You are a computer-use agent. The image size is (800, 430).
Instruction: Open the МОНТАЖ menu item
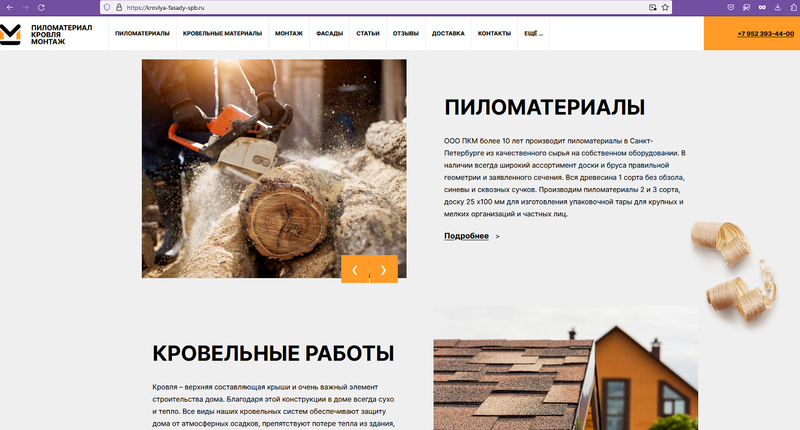pyautogui.click(x=289, y=33)
